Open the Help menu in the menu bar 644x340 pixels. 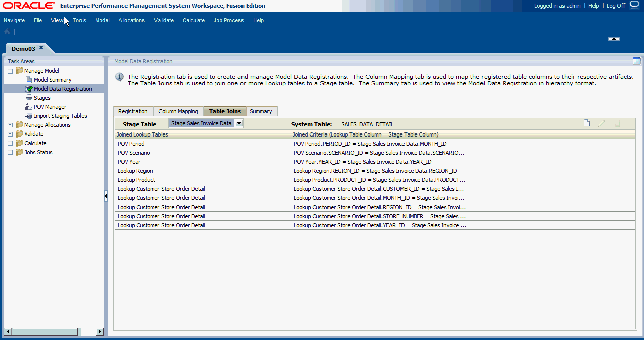point(258,20)
